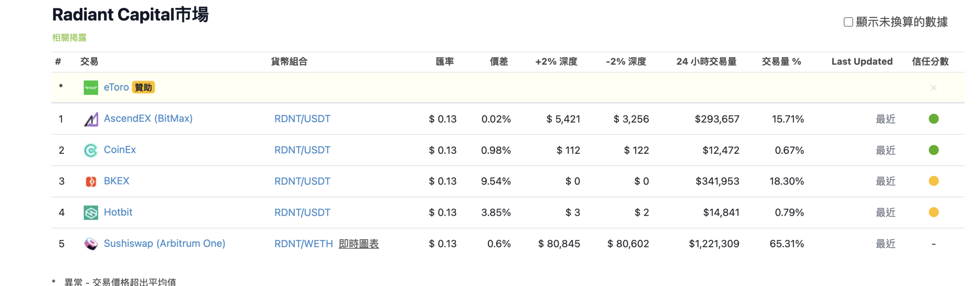980x286 pixels.
Task: Click the $12,472 volume value
Action: [x=721, y=150]
